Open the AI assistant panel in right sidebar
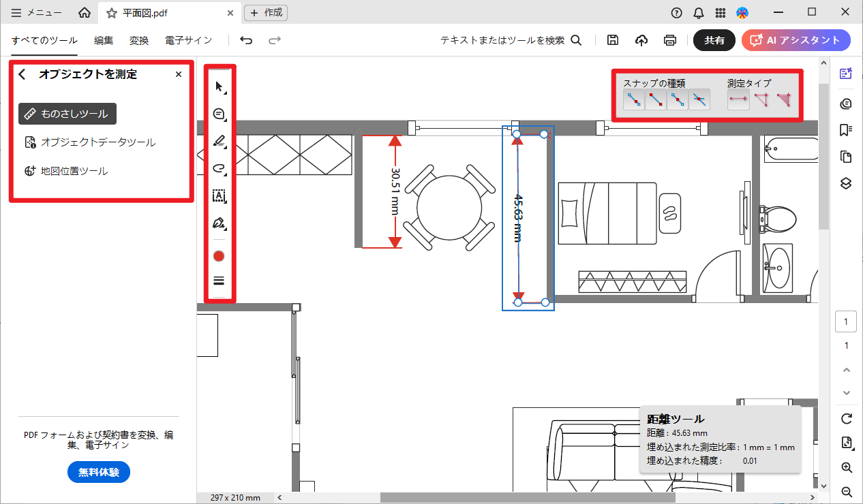 pos(847,74)
